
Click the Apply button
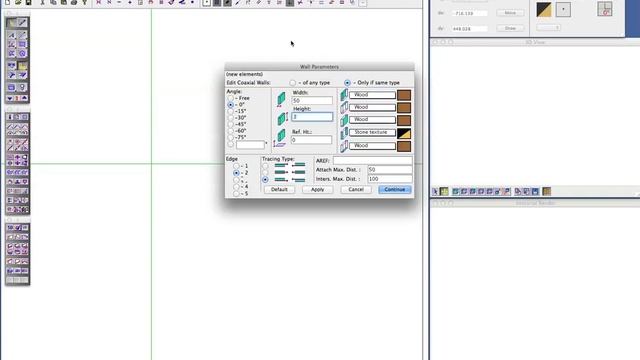[x=318, y=189]
